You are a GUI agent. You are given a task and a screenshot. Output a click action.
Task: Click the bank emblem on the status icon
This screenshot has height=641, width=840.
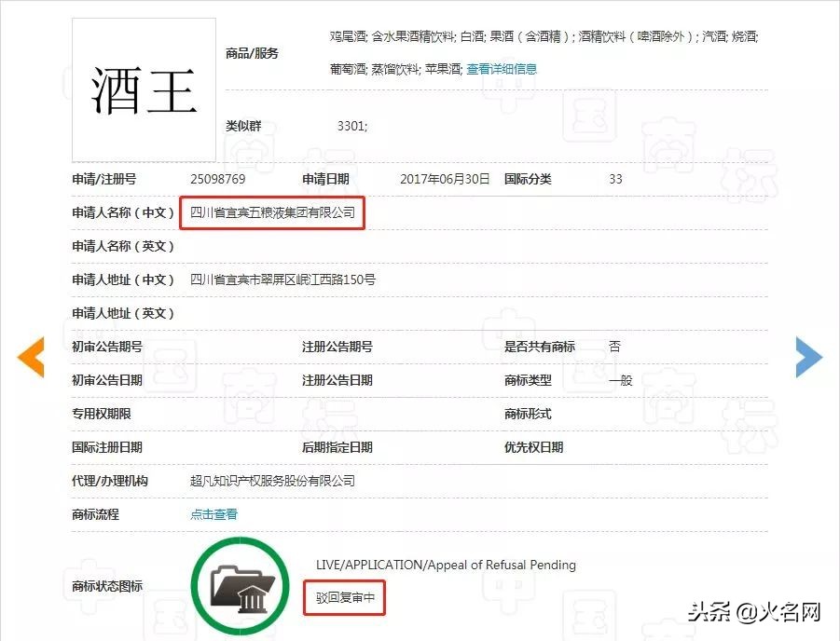[254, 601]
